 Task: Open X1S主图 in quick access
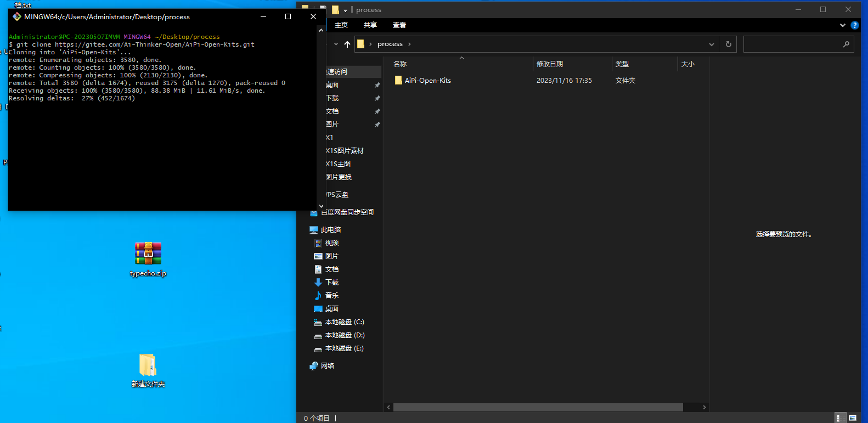coord(338,164)
